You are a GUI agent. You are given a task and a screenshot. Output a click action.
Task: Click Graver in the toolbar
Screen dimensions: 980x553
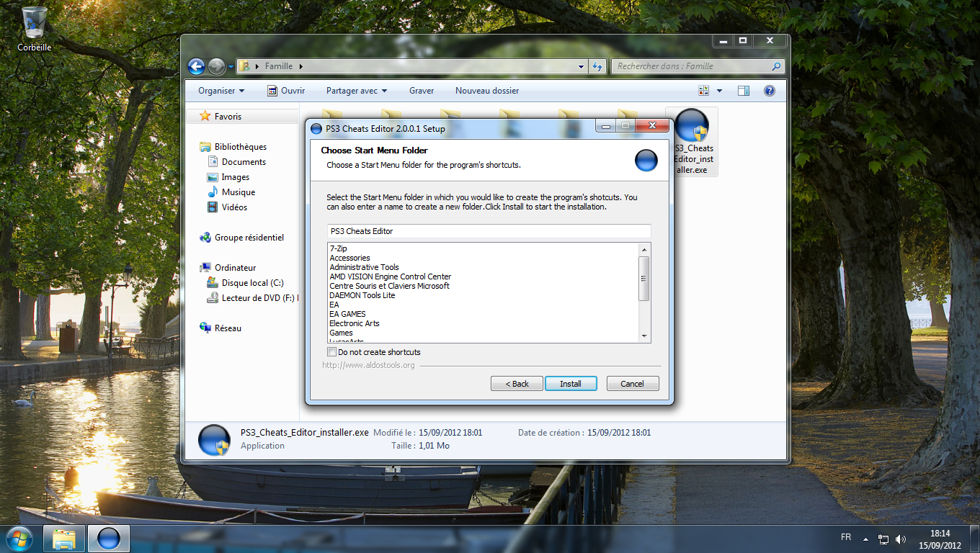click(422, 91)
